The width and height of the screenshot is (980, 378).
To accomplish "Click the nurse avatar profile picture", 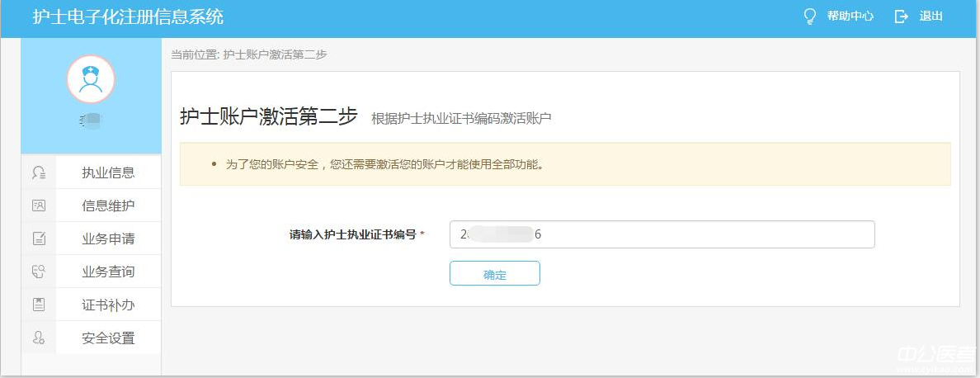I will [x=91, y=78].
